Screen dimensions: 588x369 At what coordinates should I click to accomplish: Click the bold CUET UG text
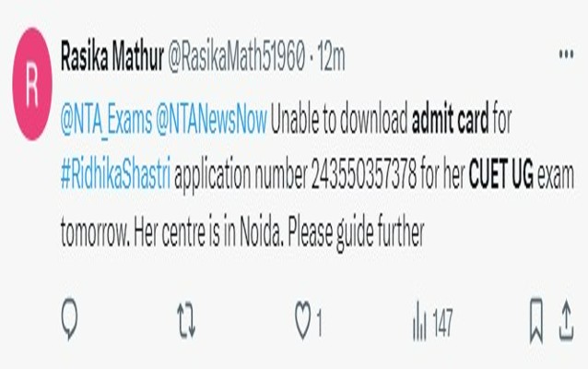[x=501, y=174]
